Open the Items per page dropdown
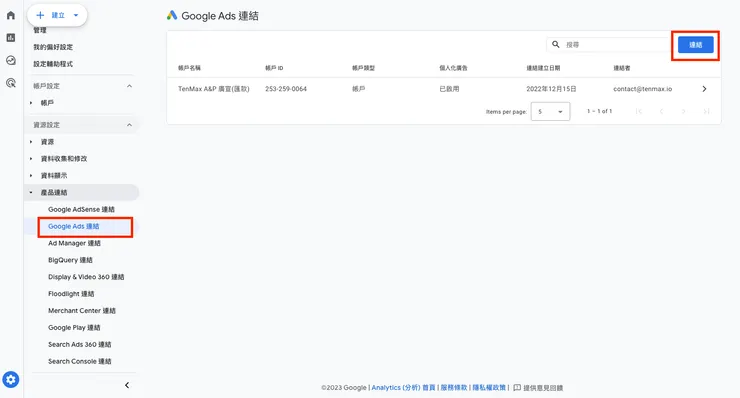740x398 pixels. coord(550,111)
